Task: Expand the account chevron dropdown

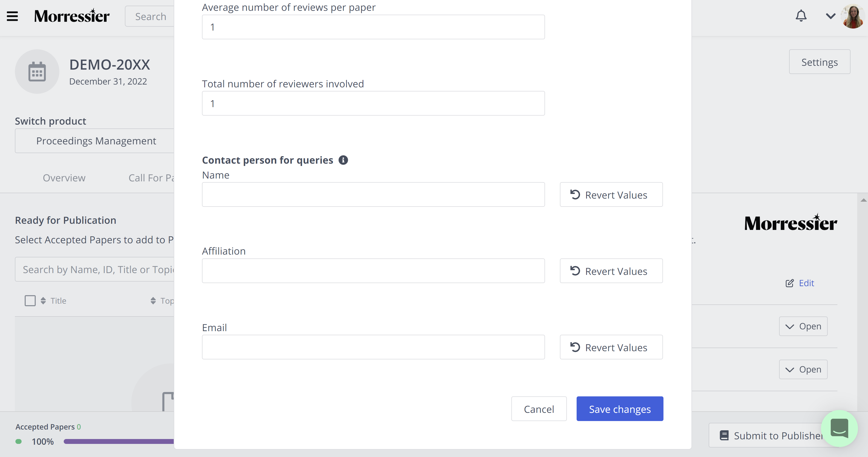Action: [830, 16]
